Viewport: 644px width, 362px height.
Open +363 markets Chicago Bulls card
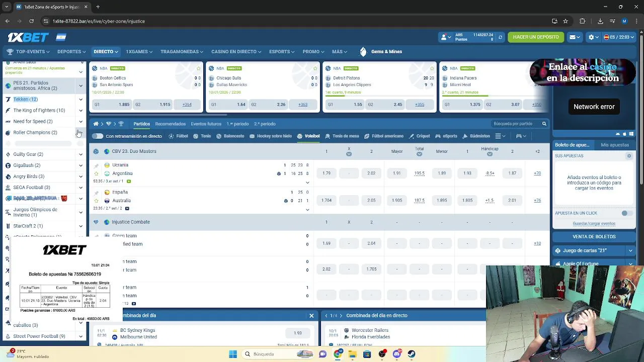(x=302, y=105)
